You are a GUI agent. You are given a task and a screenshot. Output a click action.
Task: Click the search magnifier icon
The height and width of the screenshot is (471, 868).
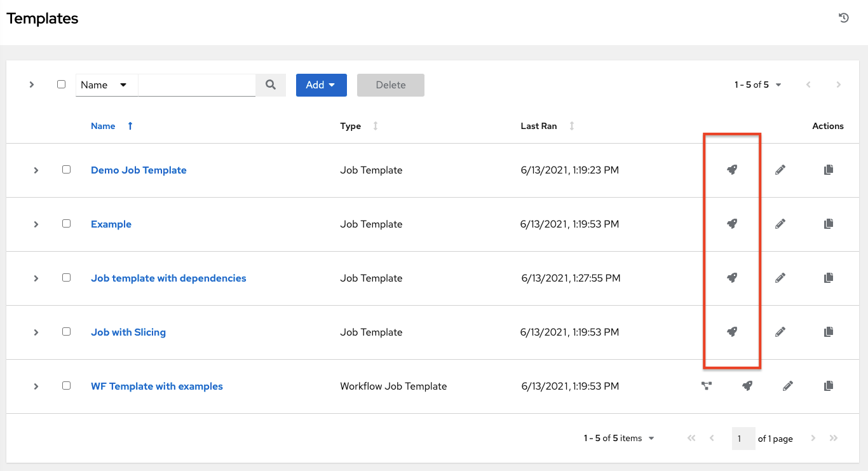[271, 85]
